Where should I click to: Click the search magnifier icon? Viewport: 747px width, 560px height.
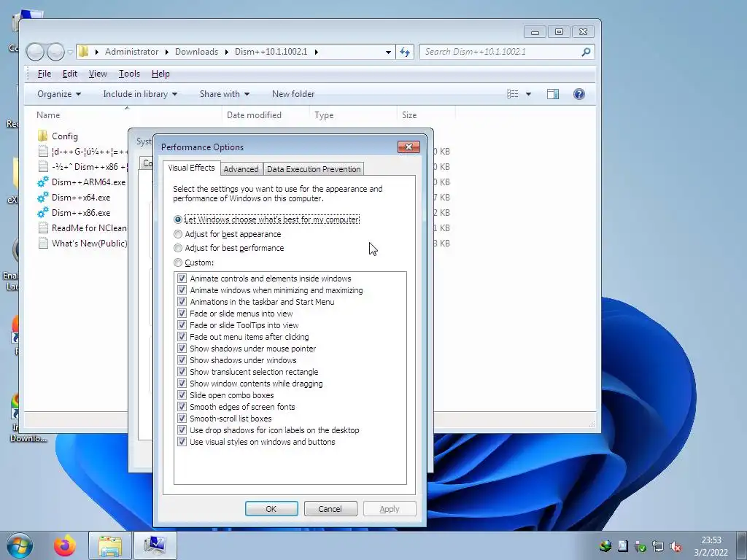tap(586, 52)
